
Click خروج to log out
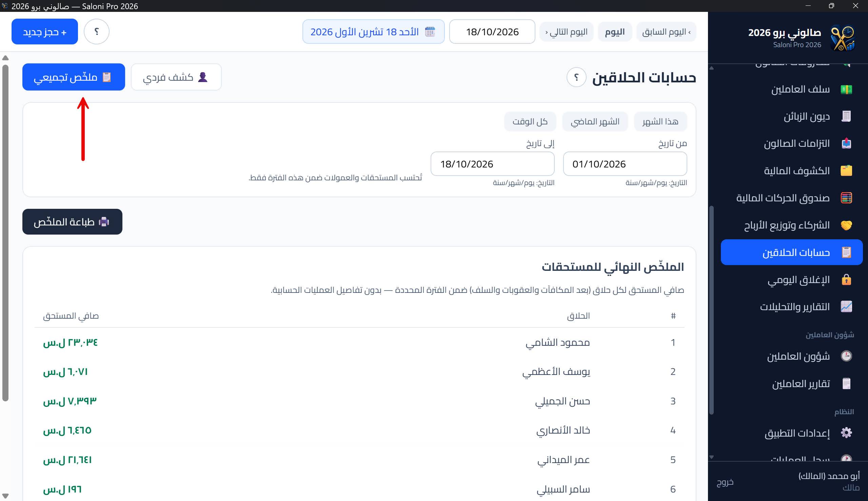[725, 482]
